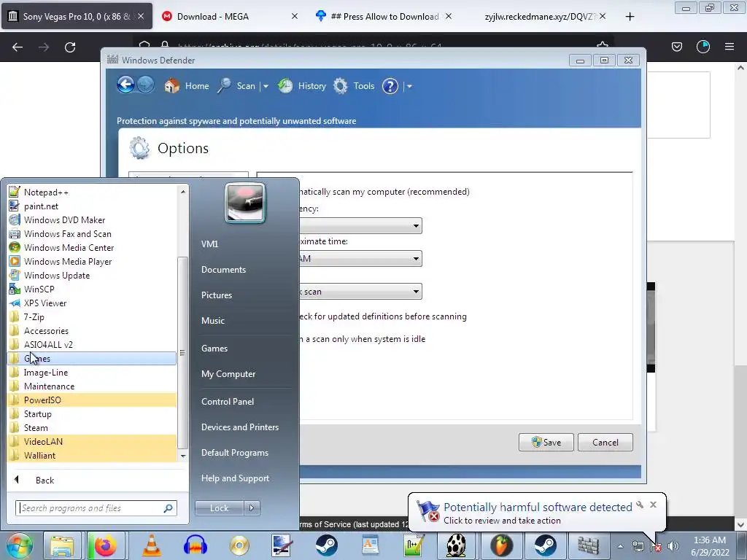The width and height of the screenshot is (747, 560).
Task: Open XPS Viewer
Action: point(92,303)
